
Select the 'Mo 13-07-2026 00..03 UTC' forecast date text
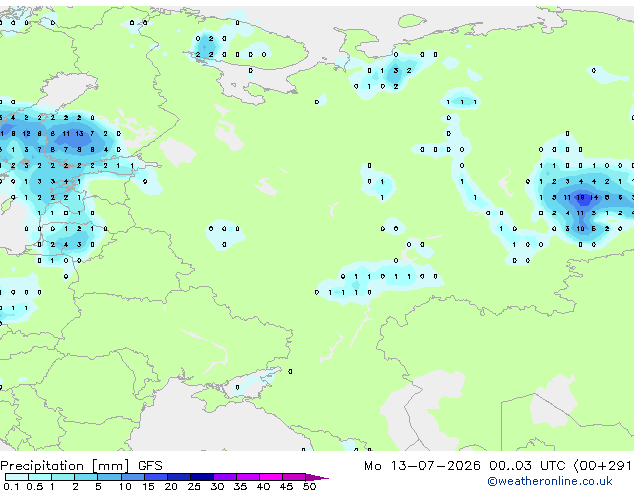464,466
